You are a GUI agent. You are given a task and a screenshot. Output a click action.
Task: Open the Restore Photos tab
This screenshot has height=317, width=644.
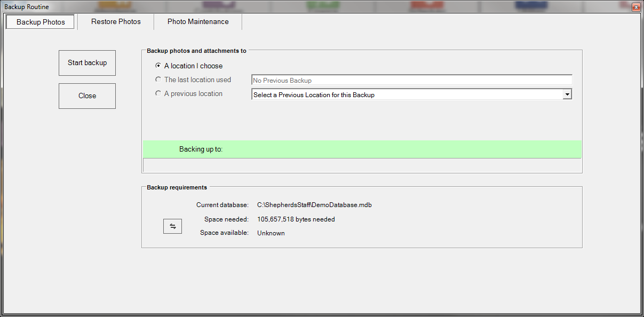pos(116,22)
